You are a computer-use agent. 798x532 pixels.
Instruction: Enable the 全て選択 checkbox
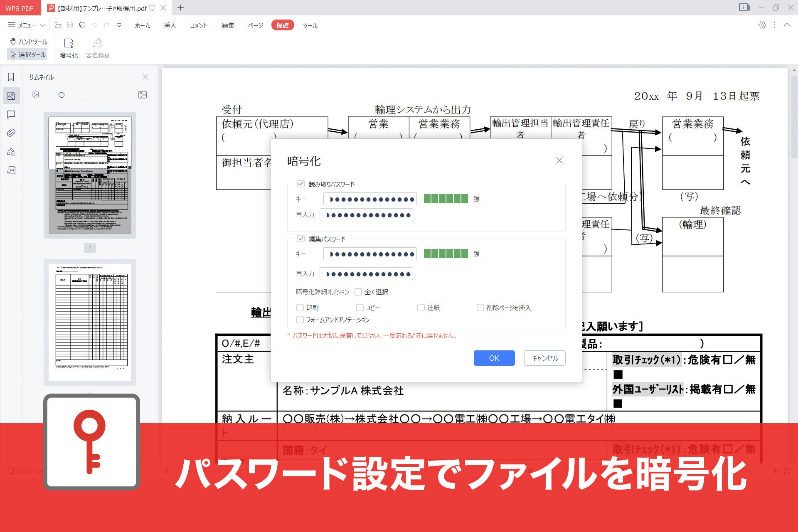tap(358, 292)
